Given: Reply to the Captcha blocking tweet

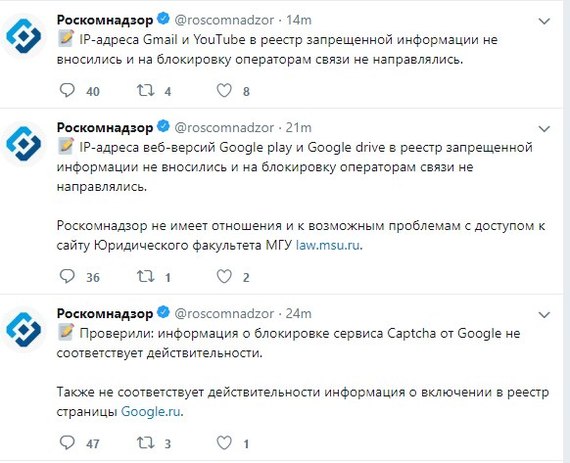Looking at the screenshot, I should 67,443.
